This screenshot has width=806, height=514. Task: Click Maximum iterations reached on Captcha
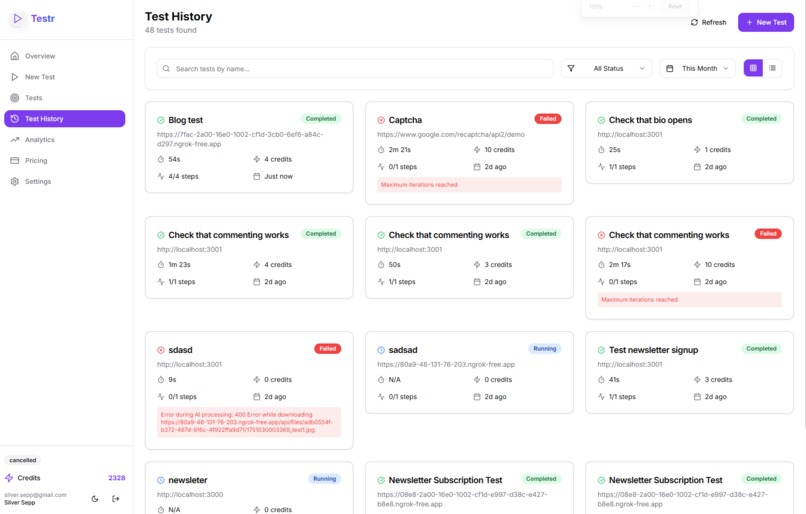tap(469, 185)
